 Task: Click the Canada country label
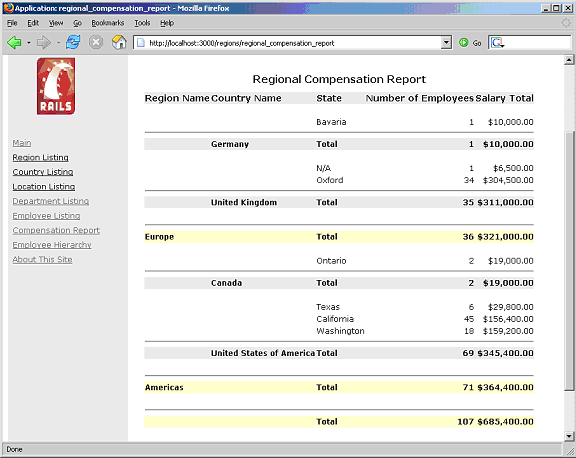[x=226, y=283]
